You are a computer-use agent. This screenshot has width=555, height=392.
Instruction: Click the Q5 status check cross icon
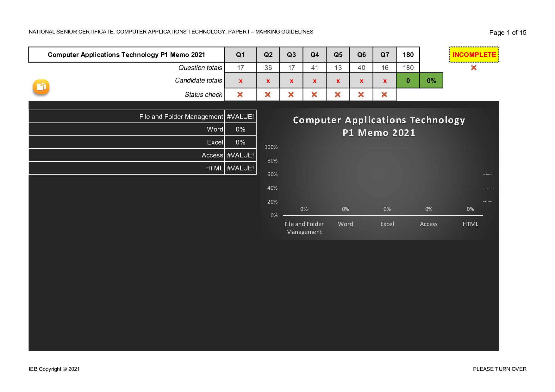click(x=338, y=95)
